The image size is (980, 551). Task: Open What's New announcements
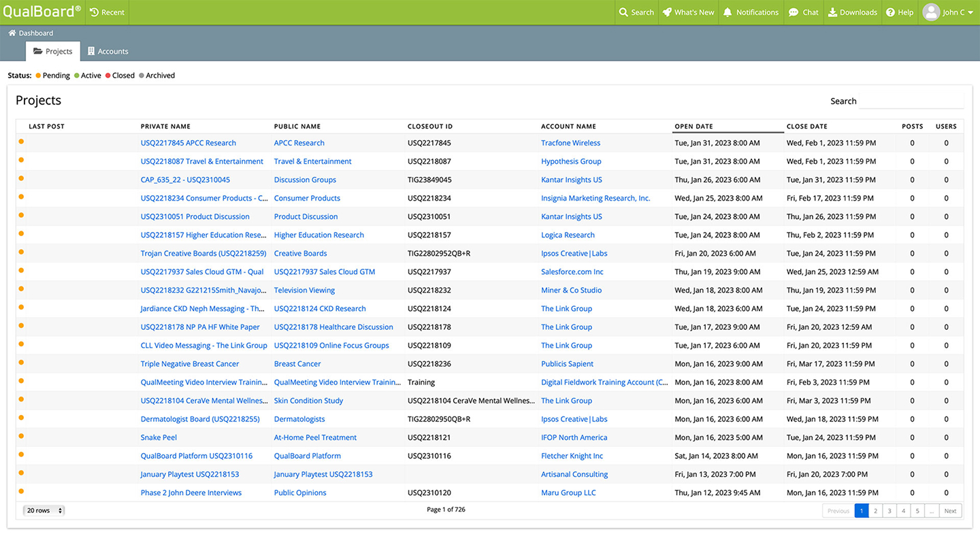pos(688,12)
